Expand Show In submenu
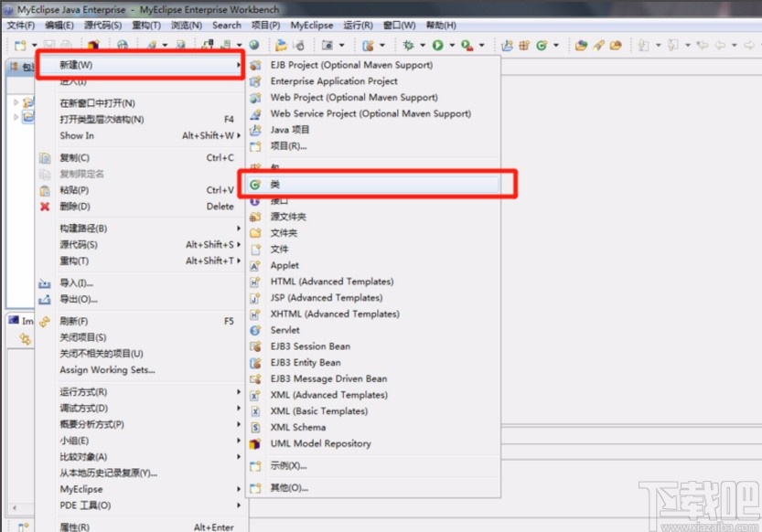 (x=140, y=135)
